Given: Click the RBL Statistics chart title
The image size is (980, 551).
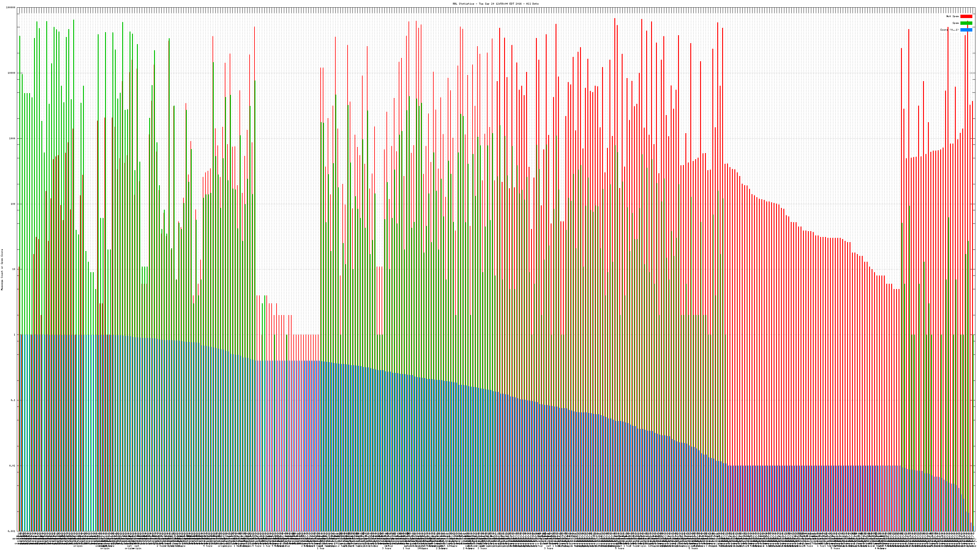Looking at the screenshot, I should (x=495, y=4).
